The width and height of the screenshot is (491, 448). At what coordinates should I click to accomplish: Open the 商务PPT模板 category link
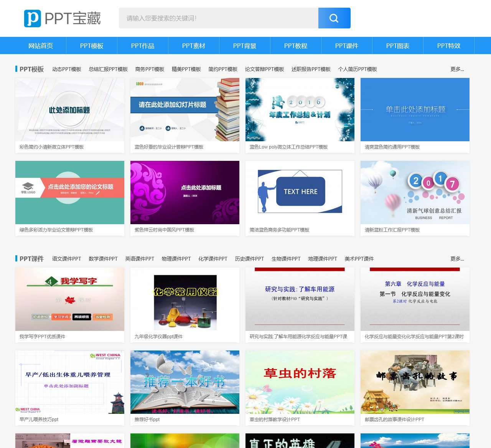[150, 69]
